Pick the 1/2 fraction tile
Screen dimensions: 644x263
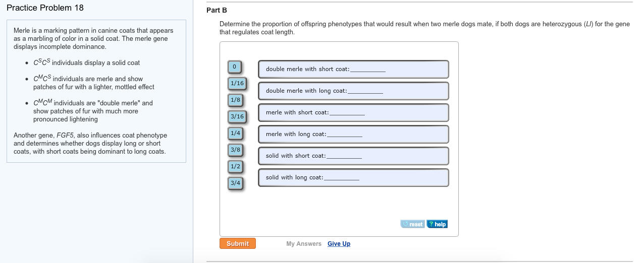235,166
